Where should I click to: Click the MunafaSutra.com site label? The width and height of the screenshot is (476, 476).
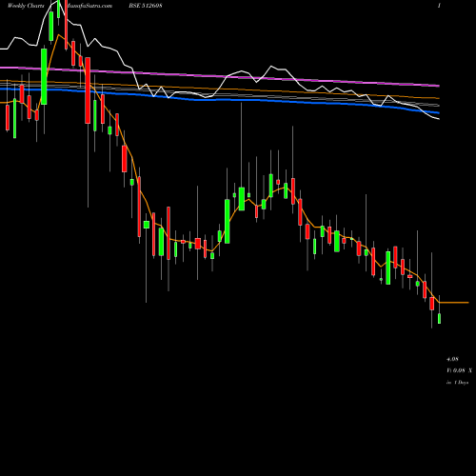pyautogui.click(x=89, y=6)
